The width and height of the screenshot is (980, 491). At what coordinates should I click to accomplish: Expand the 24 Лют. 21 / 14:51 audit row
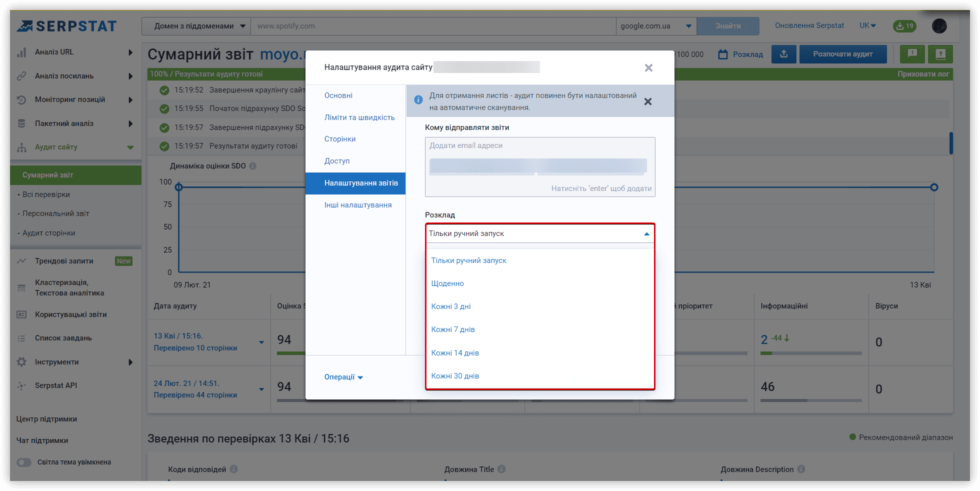[x=261, y=389]
